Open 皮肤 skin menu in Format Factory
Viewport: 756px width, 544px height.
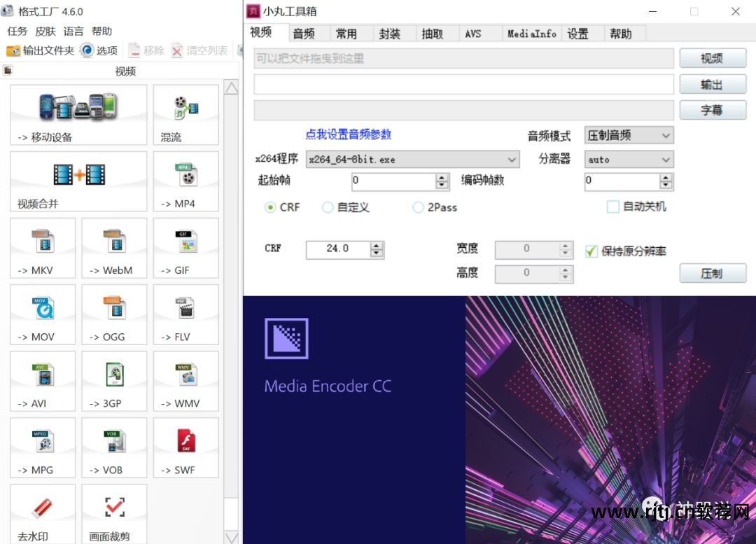pos(45,32)
